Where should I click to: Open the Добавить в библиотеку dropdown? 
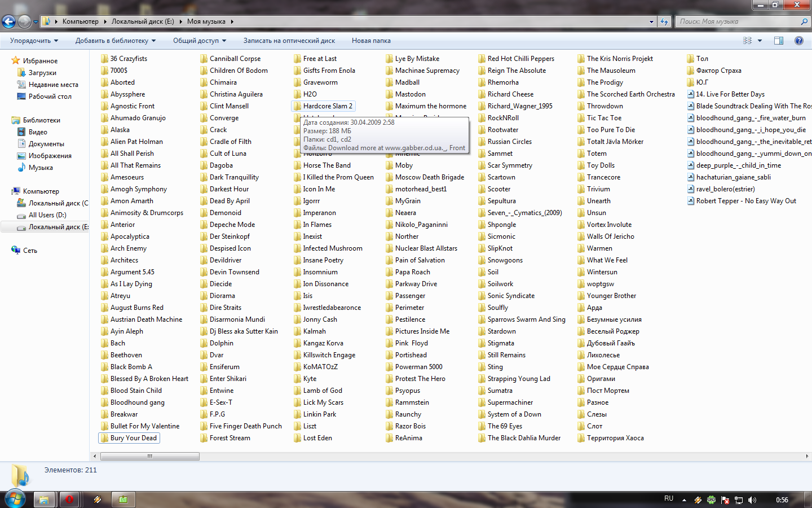point(116,41)
